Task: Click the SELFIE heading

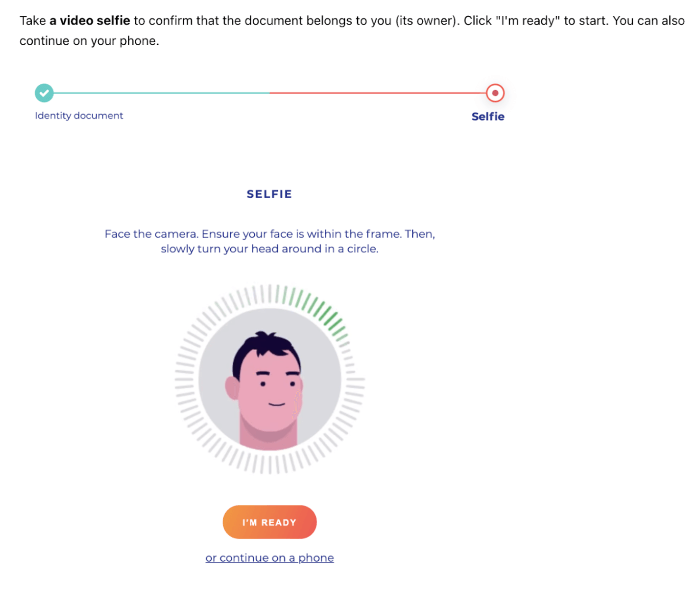Action: tap(269, 194)
